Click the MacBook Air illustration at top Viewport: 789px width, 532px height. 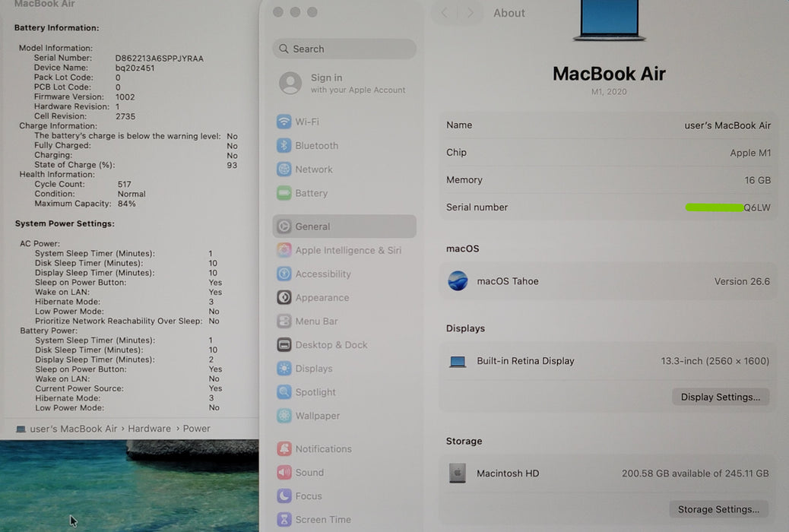[x=609, y=20]
